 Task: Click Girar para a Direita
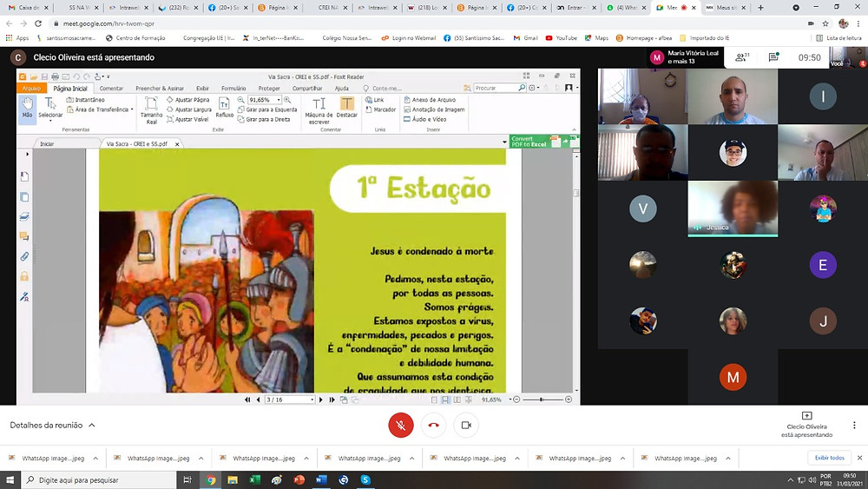click(264, 119)
